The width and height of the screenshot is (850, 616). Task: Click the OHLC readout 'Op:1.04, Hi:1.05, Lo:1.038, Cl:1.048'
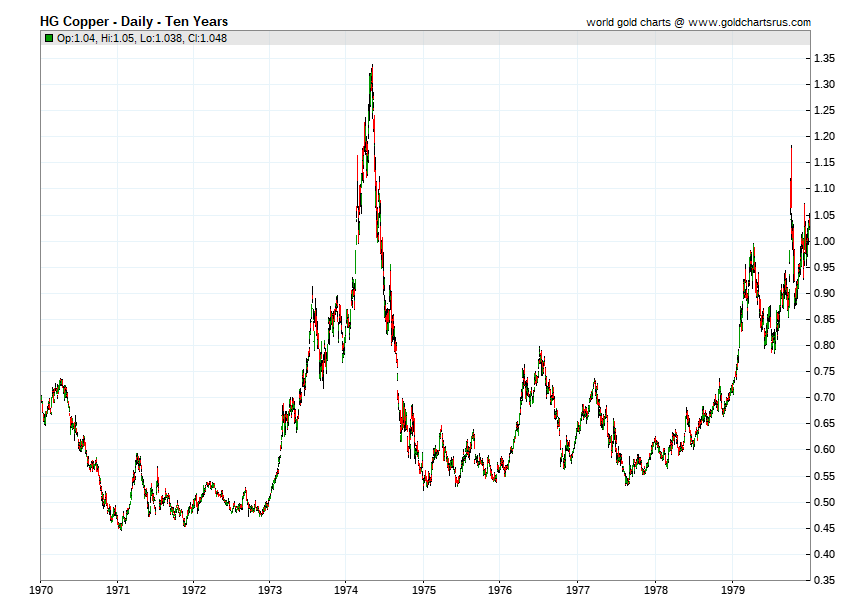pos(142,38)
